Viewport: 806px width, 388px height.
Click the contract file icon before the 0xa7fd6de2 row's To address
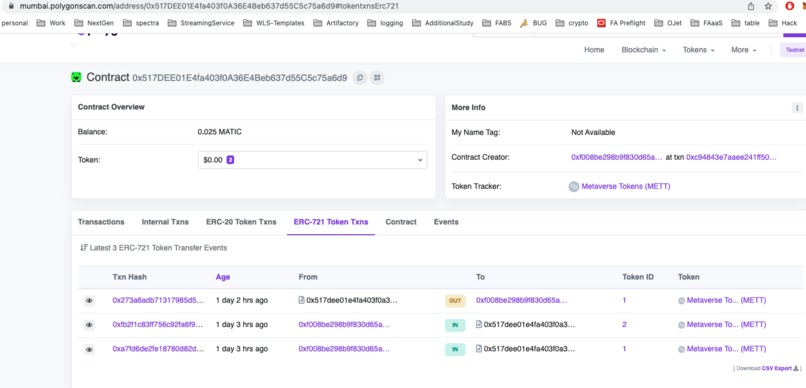pyautogui.click(x=479, y=348)
